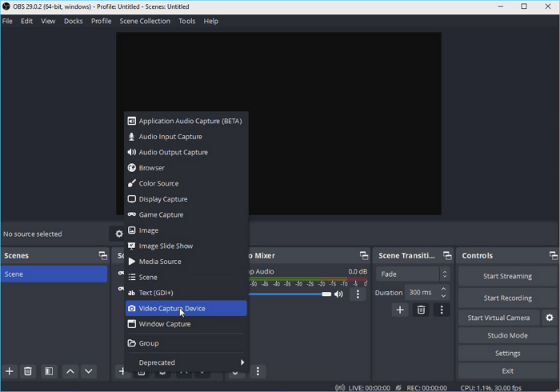Open the Scene Collection menu
The width and height of the screenshot is (560, 392).
(x=145, y=21)
